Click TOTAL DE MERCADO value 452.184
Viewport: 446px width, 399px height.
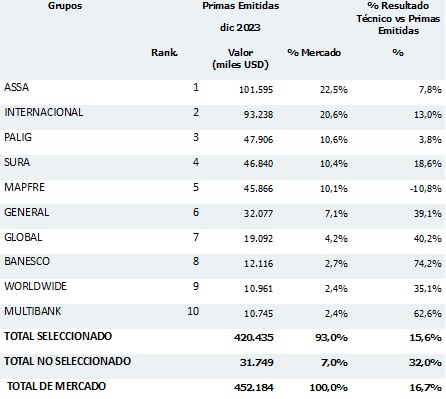[x=254, y=387]
